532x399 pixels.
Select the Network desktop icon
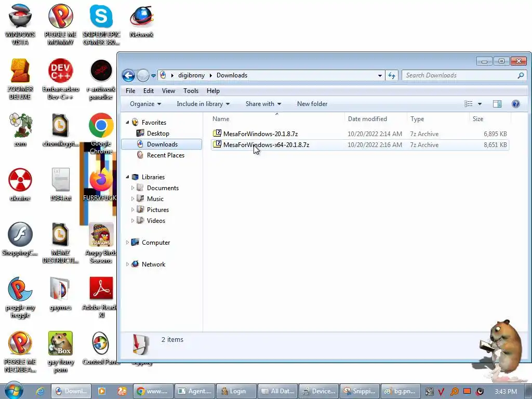[141, 21]
